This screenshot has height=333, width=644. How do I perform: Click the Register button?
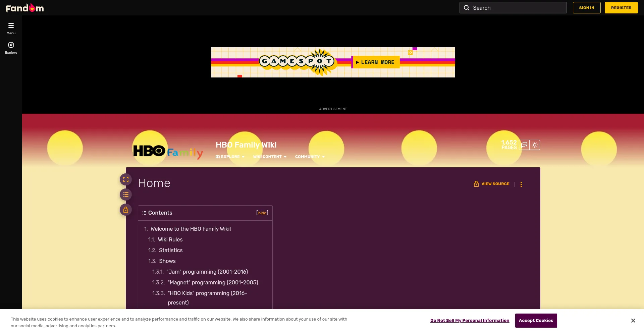(x=621, y=8)
